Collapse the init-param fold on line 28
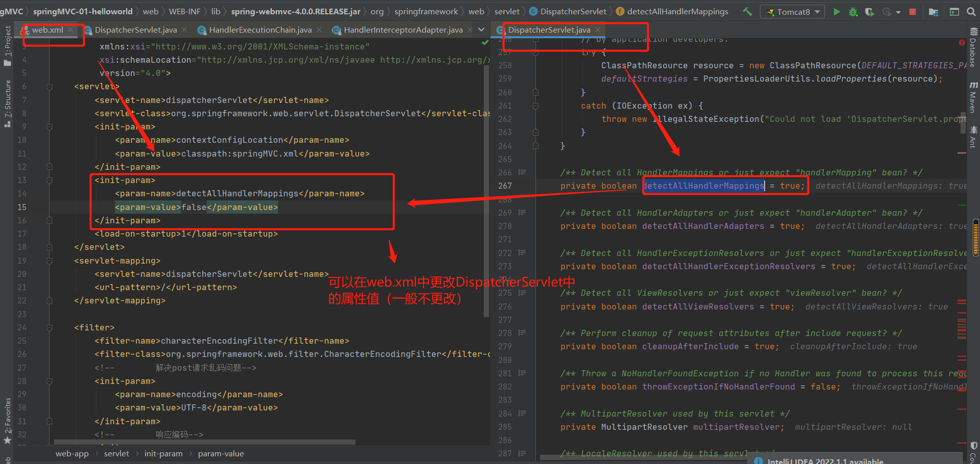980x464 pixels. [x=50, y=381]
